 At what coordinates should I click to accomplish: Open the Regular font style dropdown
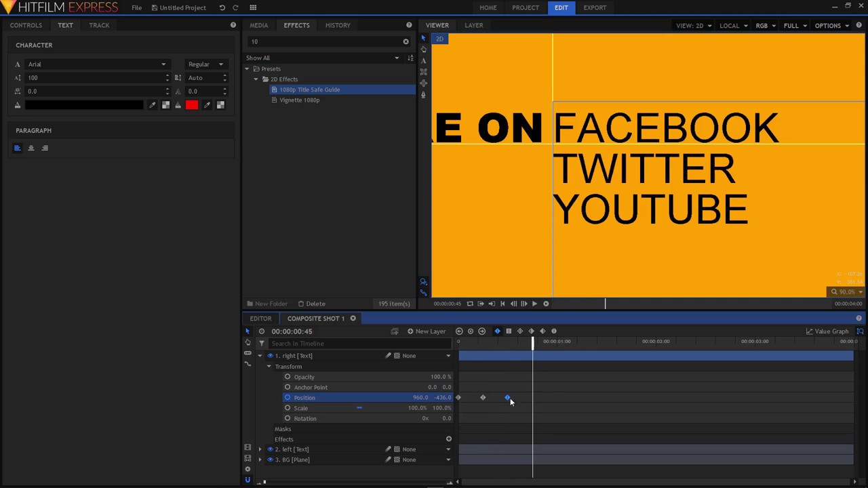206,64
